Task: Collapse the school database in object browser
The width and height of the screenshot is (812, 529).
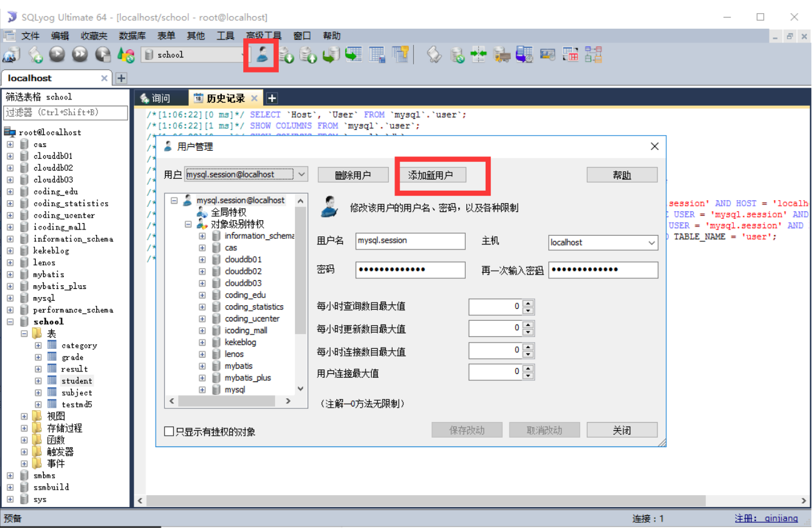Action: click(x=10, y=322)
